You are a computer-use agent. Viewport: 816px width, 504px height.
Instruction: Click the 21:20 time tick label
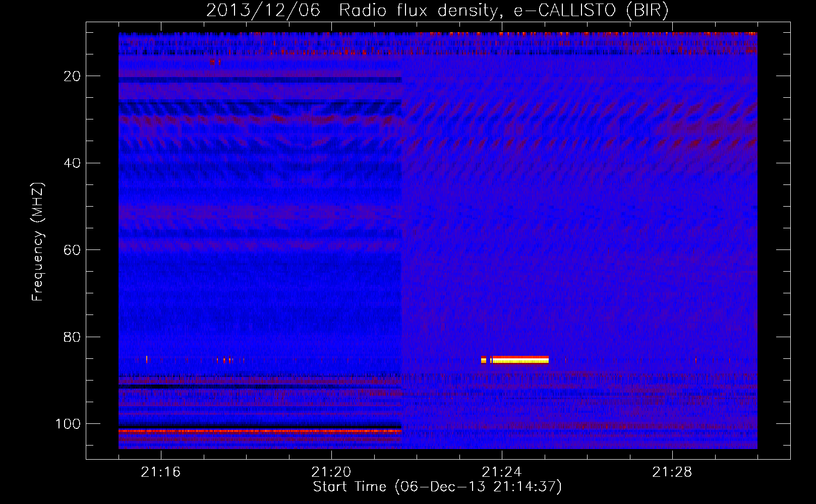pos(331,472)
